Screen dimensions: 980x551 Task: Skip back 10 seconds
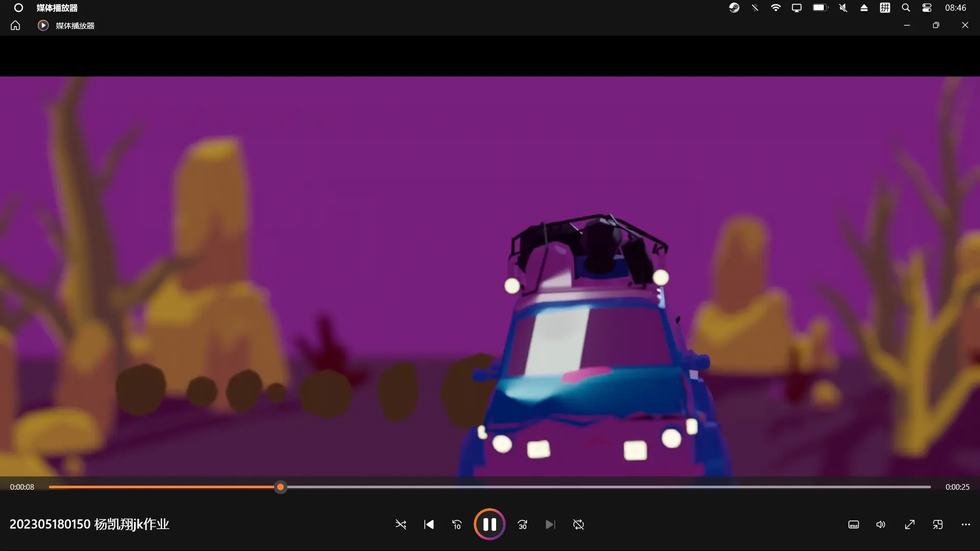457,524
